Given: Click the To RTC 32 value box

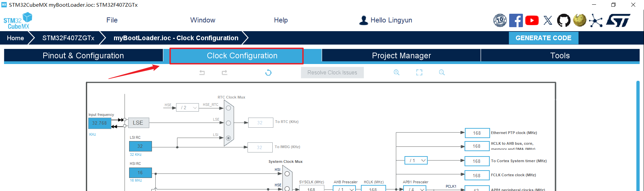Looking at the screenshot, I should pyautogui.click(x=260, y=123).
